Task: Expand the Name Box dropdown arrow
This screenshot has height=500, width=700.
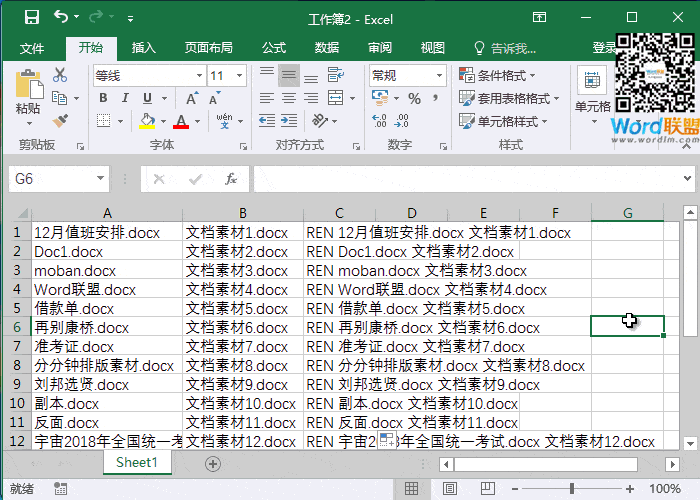Action: tap(100, 179)
